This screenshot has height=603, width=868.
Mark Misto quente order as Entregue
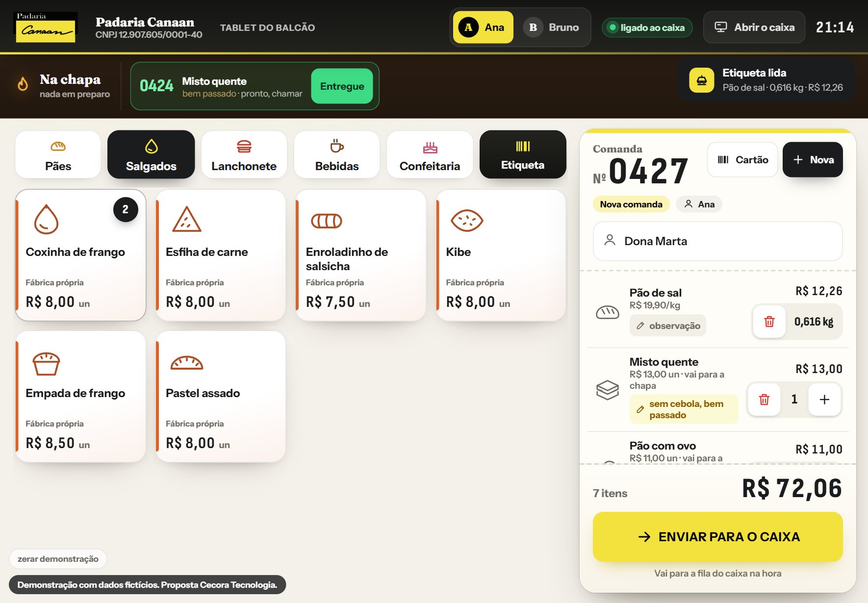[342, 86]
